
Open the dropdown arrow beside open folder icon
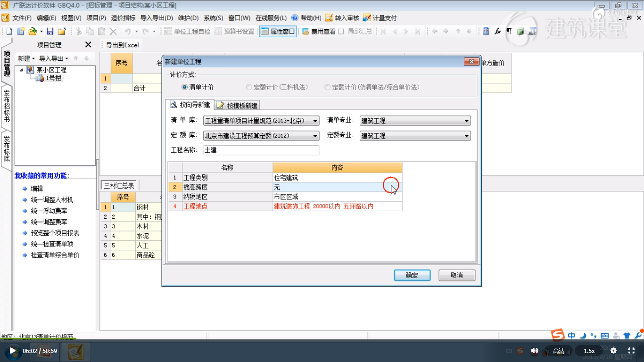(41, 32)
